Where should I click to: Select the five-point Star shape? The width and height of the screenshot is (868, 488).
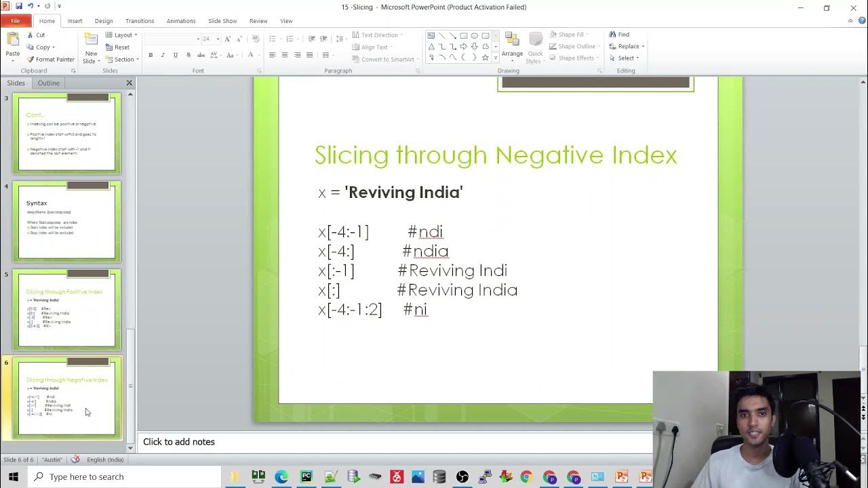tap(485, 58)
